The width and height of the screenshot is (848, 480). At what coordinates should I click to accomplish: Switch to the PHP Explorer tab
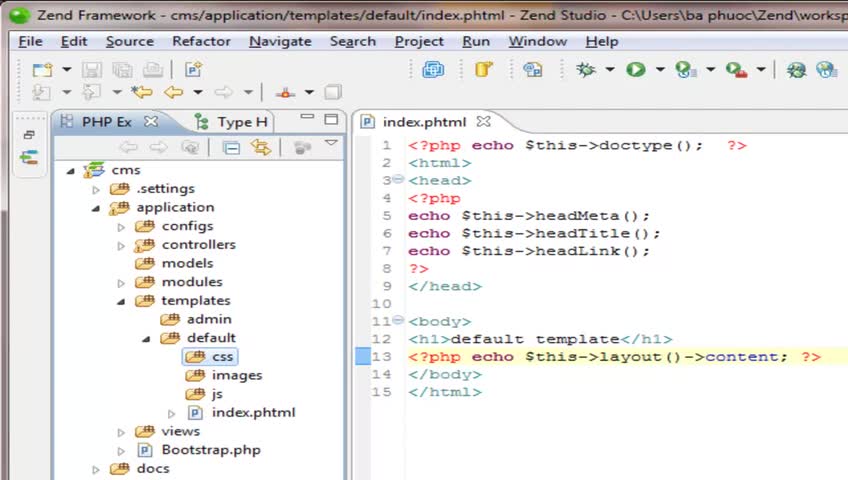click(106, 122)
